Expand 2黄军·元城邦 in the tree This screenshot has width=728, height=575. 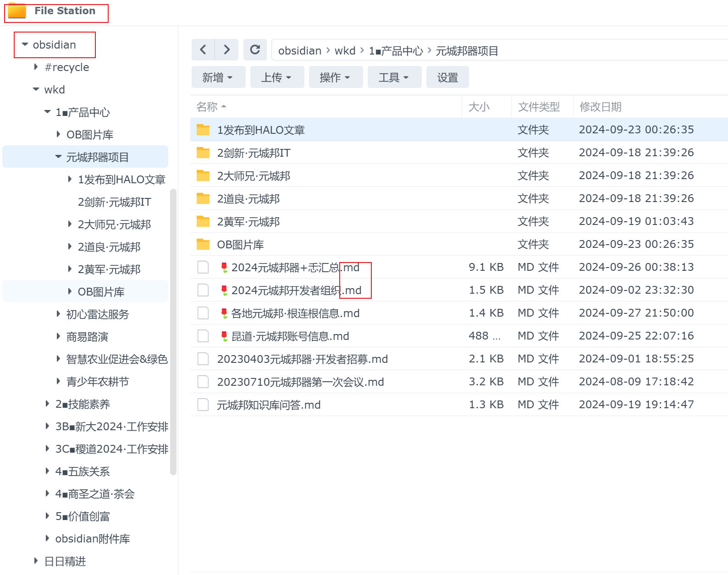pyautogui.click(x=70, y=269)
